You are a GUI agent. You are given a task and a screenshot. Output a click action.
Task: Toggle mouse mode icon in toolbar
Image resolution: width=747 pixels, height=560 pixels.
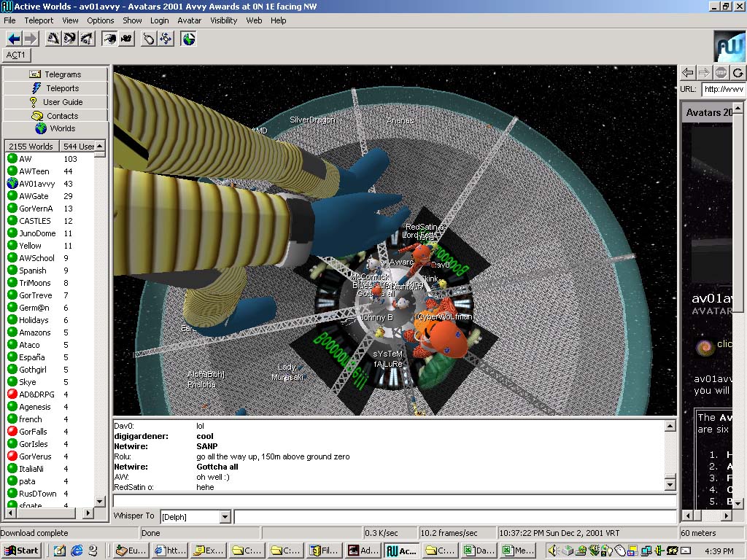149,39
